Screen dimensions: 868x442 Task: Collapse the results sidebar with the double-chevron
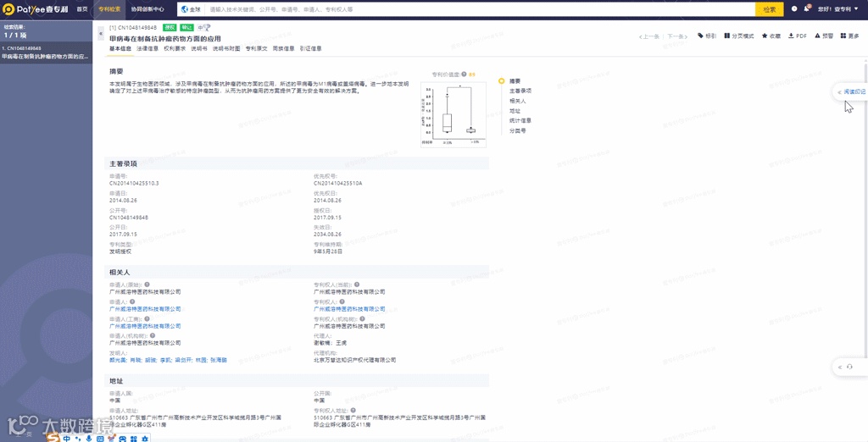(x=101, y=33)
